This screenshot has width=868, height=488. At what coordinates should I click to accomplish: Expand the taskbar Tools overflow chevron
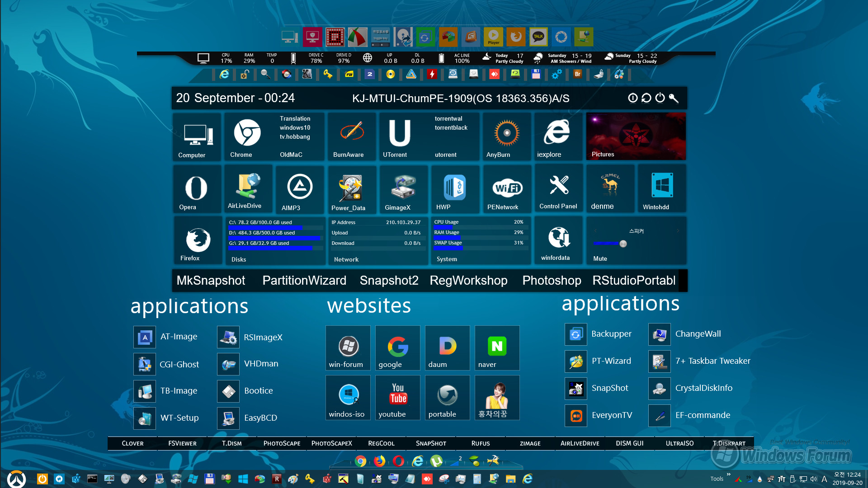pyautogui.click(x=728, y=474)
